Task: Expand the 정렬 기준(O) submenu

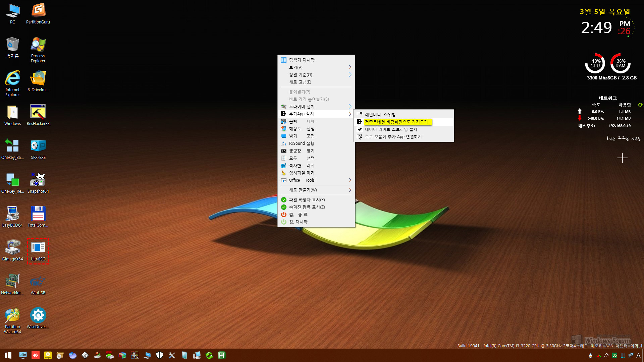Action: pyautogui.click(x=316, y=75)
